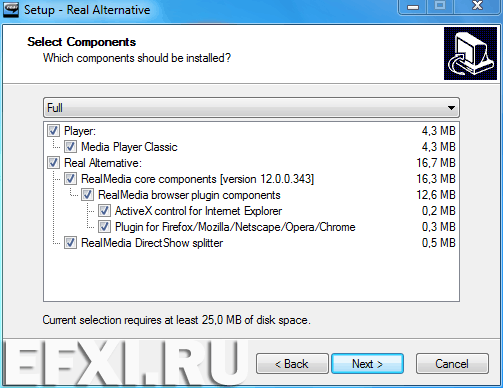
Task: Go Back to the previous page
Action: (x=292, y=364)
